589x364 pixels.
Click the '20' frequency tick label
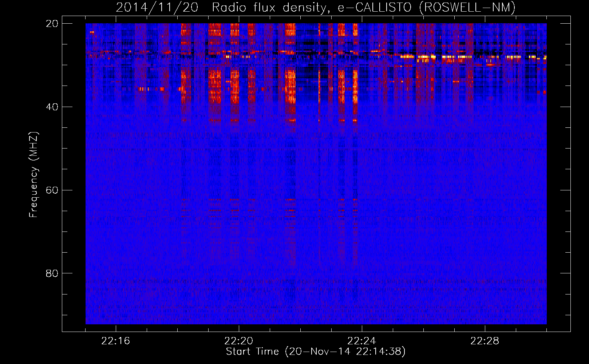point(52,24)
